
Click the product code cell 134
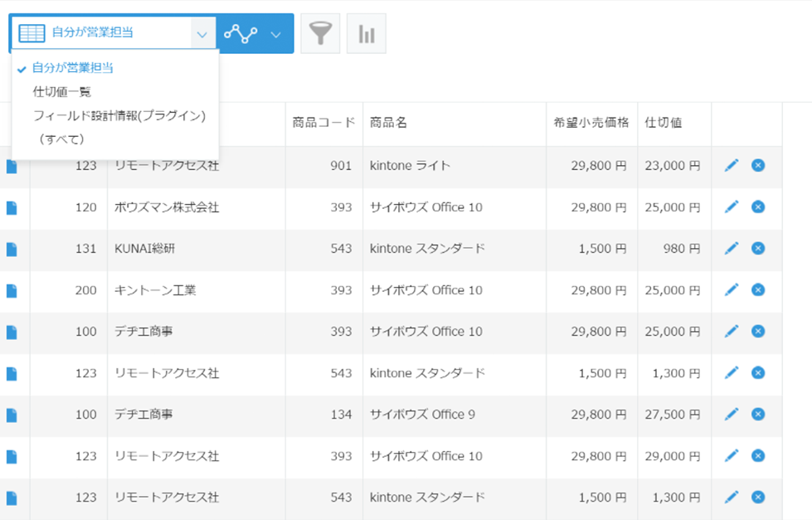coord(341,415)
